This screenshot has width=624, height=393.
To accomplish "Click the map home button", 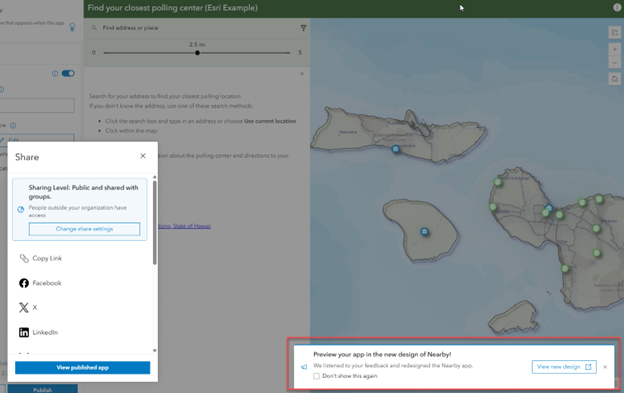I will (614, 79).
